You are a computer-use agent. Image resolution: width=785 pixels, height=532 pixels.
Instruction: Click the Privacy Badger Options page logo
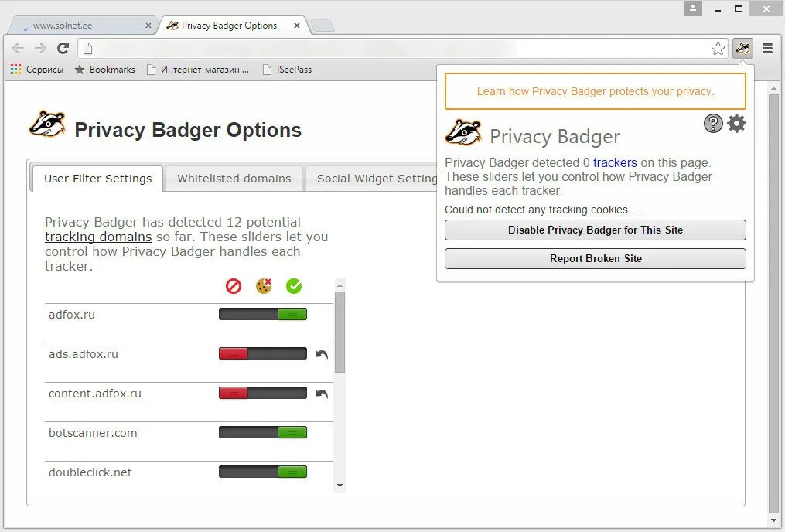[47, 124]
